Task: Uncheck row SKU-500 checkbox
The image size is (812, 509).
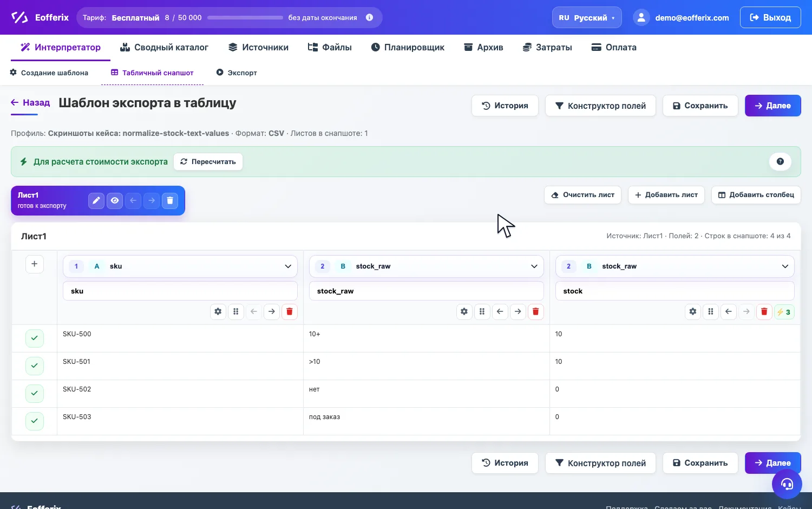Action: (35, 338)
